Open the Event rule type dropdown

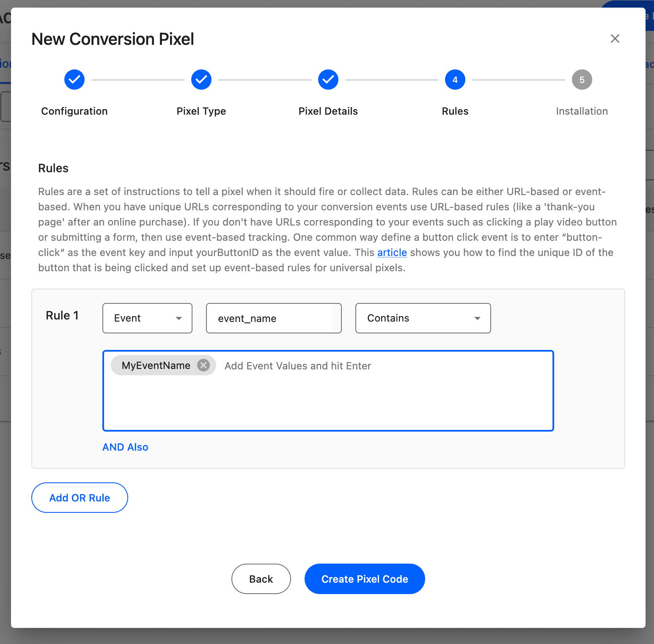pyautogui.click(x=147, y=318)
